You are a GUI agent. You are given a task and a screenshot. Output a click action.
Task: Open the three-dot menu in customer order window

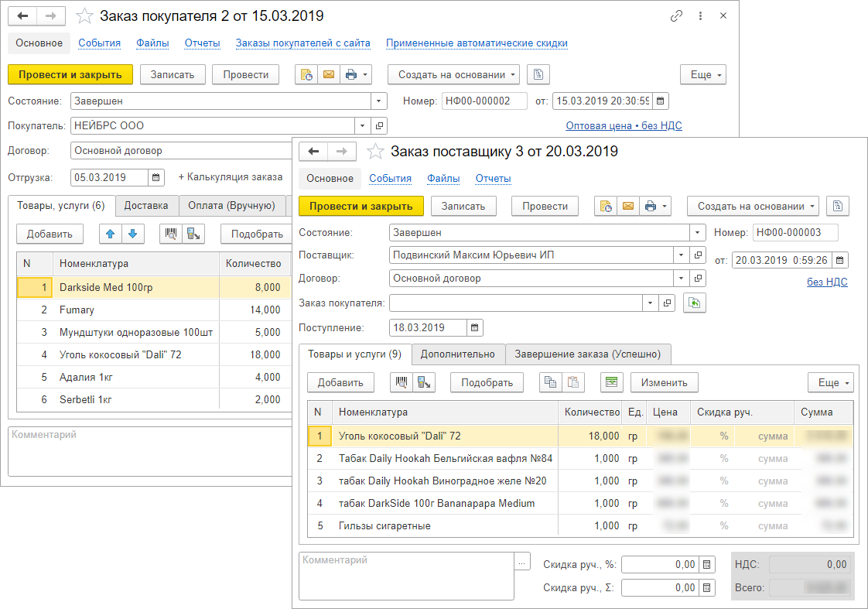click(x=700, y=16)
